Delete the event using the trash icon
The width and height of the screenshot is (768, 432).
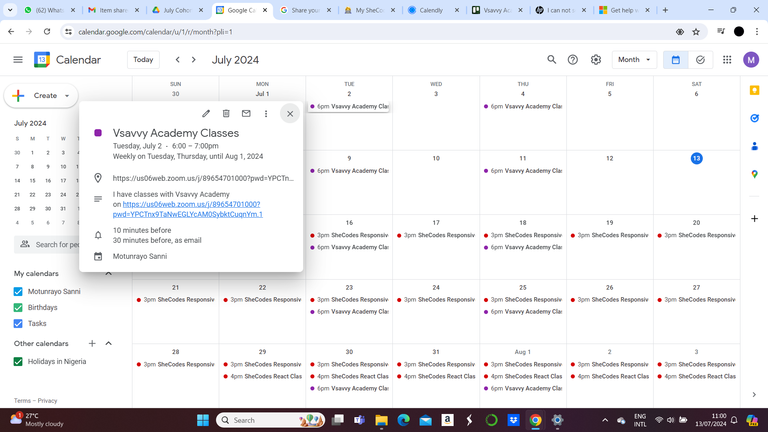point(226,114)
